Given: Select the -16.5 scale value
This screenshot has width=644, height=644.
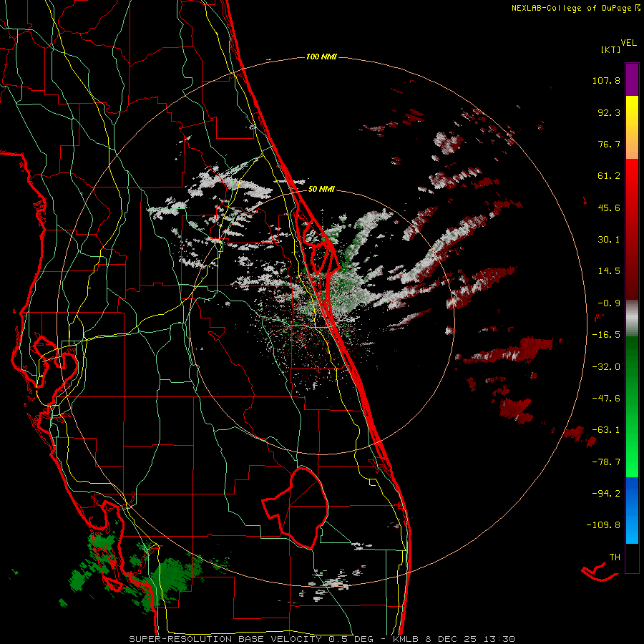Looking at the screenshot, I should 606,335.
